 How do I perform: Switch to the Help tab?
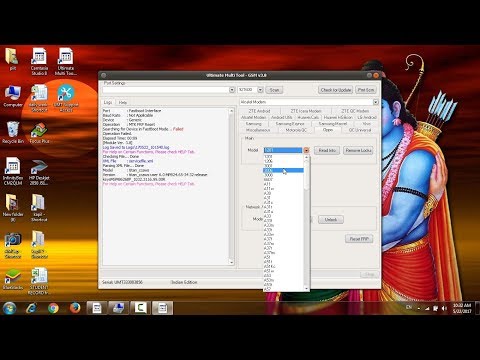point(123,102)
